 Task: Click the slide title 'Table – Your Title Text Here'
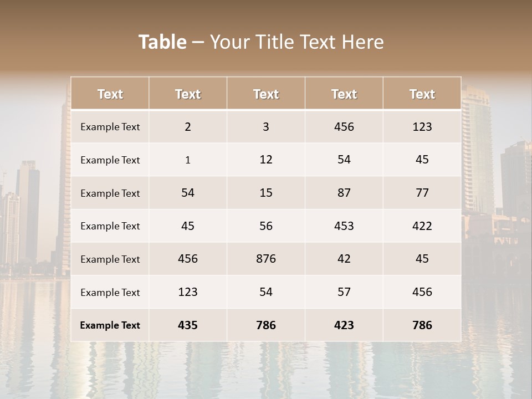pyautogui.click(x=261, y=42)
